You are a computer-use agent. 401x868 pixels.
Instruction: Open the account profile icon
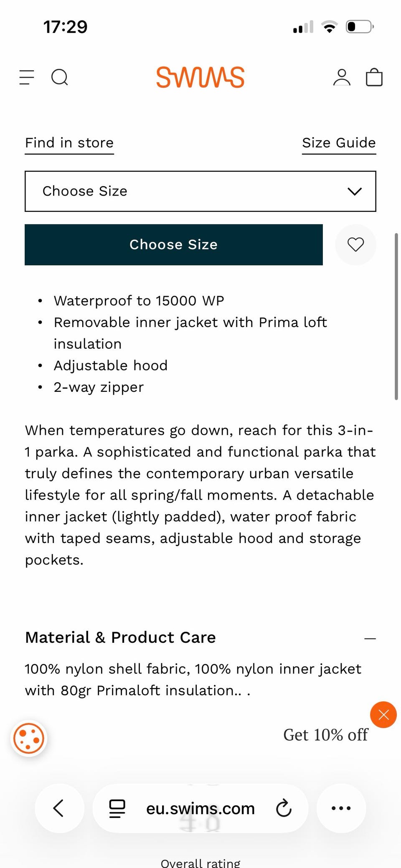coord(342,77)
